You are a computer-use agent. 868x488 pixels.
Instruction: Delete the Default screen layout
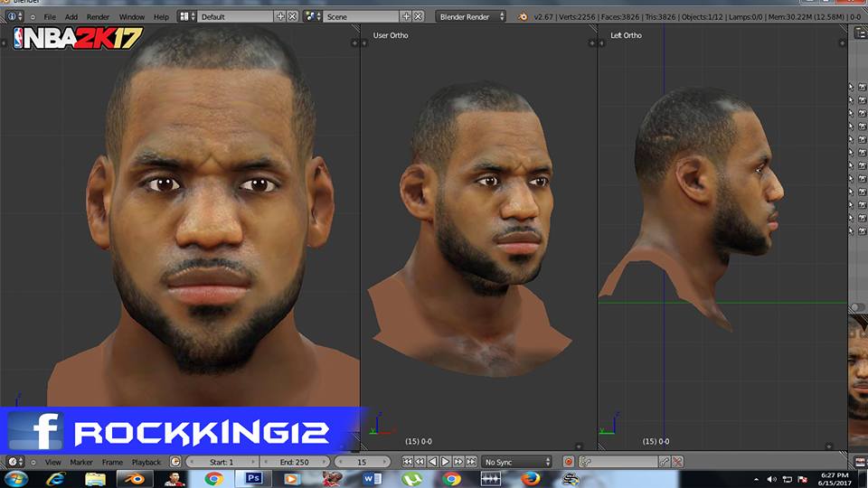[x=292, y=16]
